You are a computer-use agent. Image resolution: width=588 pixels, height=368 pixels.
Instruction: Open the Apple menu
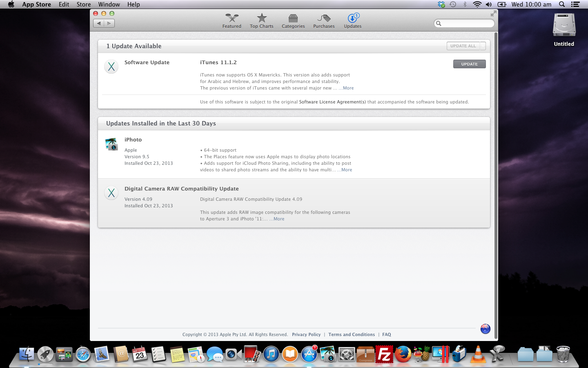coord(11,4)
